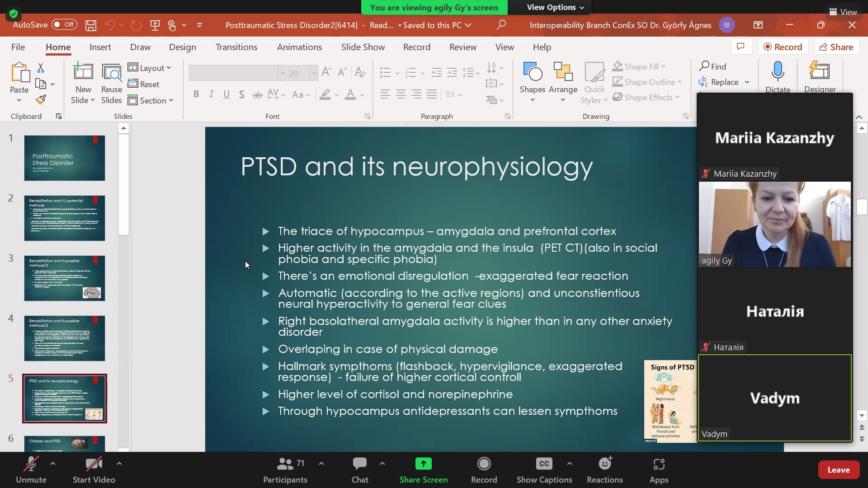
Task: Expand the Zoom View Options dropdown
Action: [555, 7]
